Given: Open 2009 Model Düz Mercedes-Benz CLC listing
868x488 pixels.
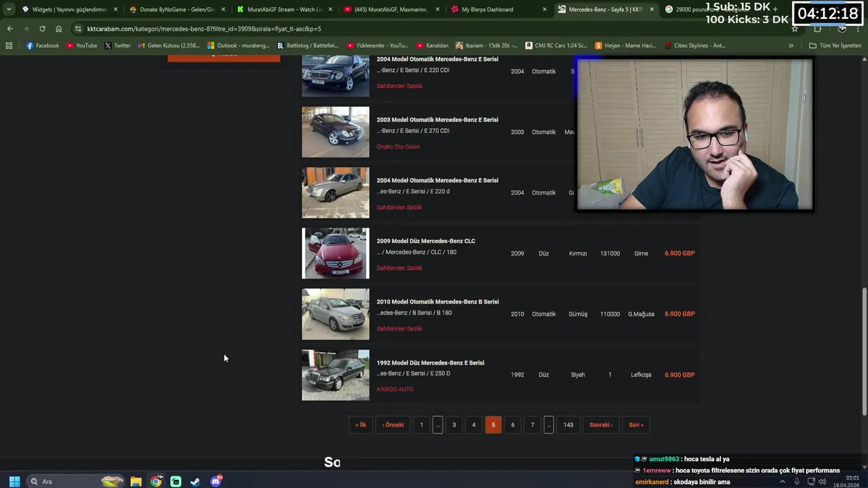Looking at the screenshot, I should tap(426, 241).
